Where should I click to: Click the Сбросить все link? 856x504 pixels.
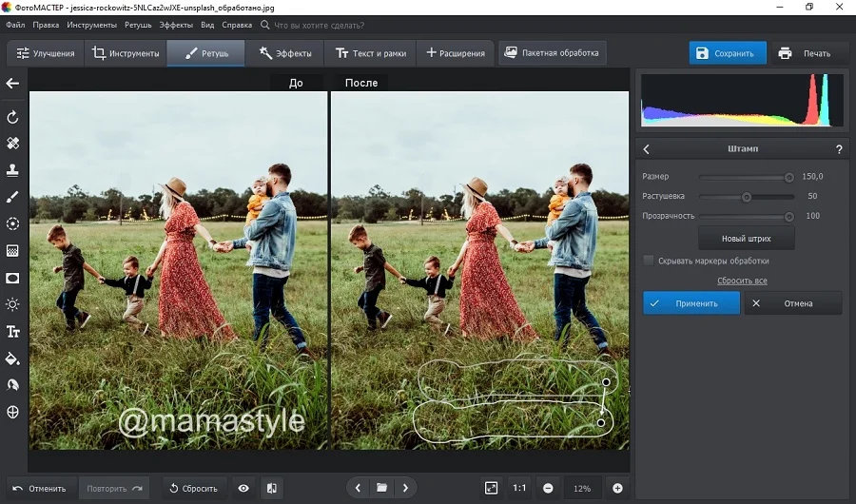point(742,281)
